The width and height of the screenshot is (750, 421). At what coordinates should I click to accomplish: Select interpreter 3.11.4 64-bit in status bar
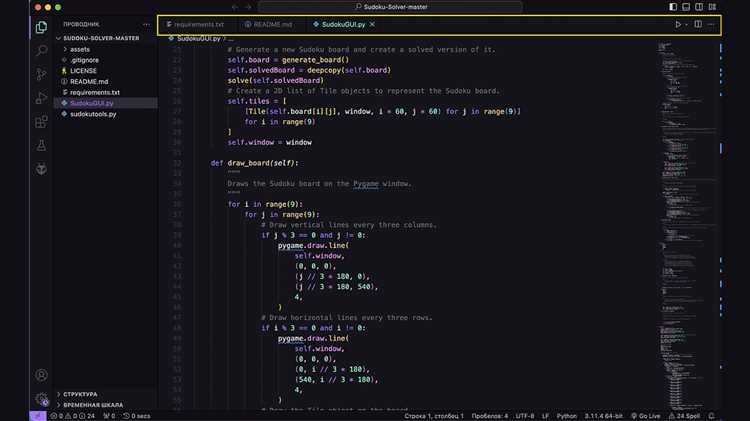point(603,416)
